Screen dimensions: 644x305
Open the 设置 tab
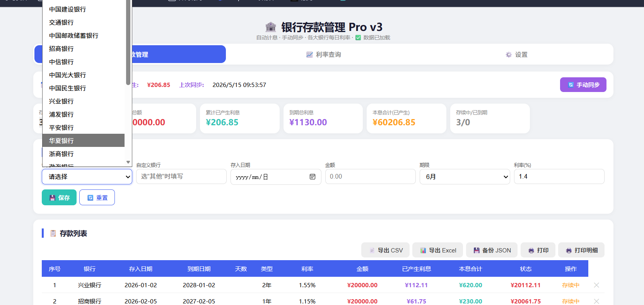point(516,55)
